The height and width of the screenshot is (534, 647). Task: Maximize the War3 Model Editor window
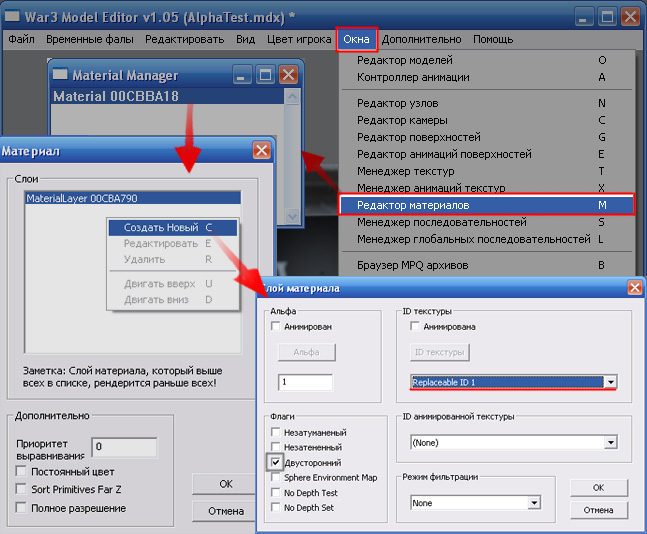pyautogui.click(x=607, y=17)
